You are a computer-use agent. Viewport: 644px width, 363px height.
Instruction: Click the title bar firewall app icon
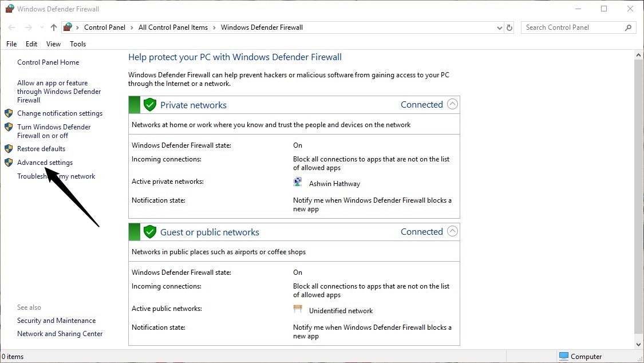(10, 9)
